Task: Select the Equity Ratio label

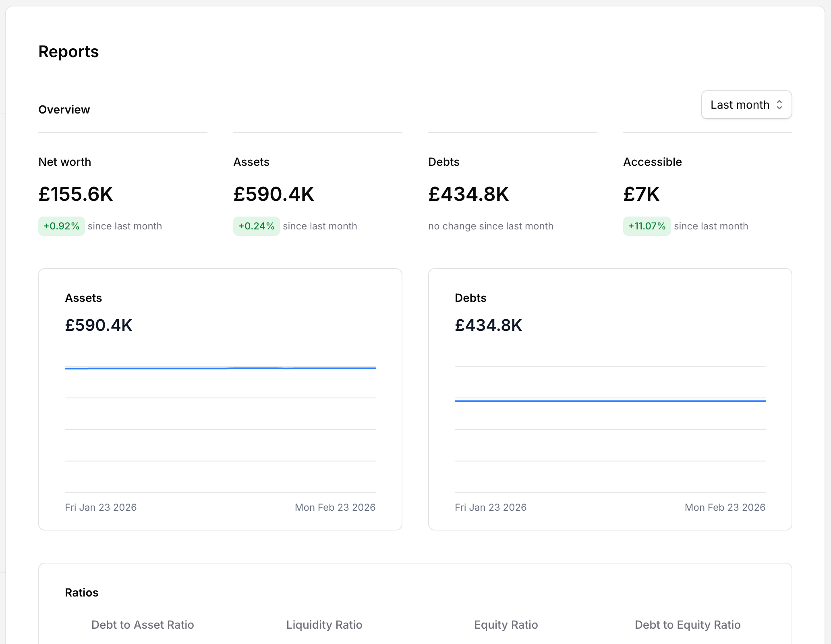Action: [506, 625]
